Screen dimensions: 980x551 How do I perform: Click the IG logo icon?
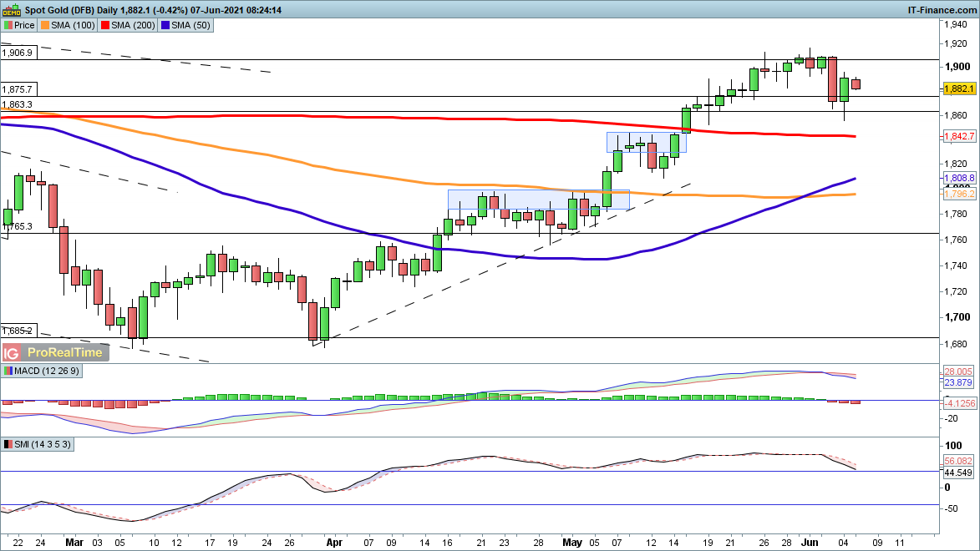pyautogui.click(x=13, y=353)
